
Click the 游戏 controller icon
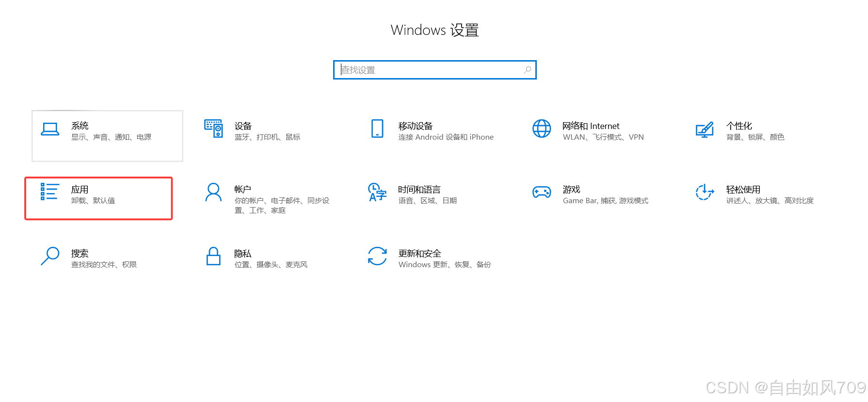(542, 192)
